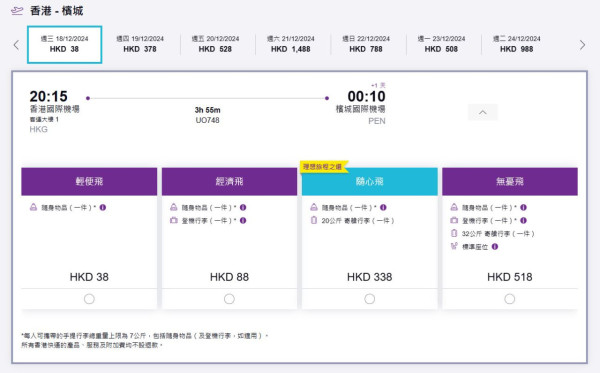Click the handbag icon in 隨心飛 column
The height and width of the screenshot is (373, 600).
tap(314, 207)
